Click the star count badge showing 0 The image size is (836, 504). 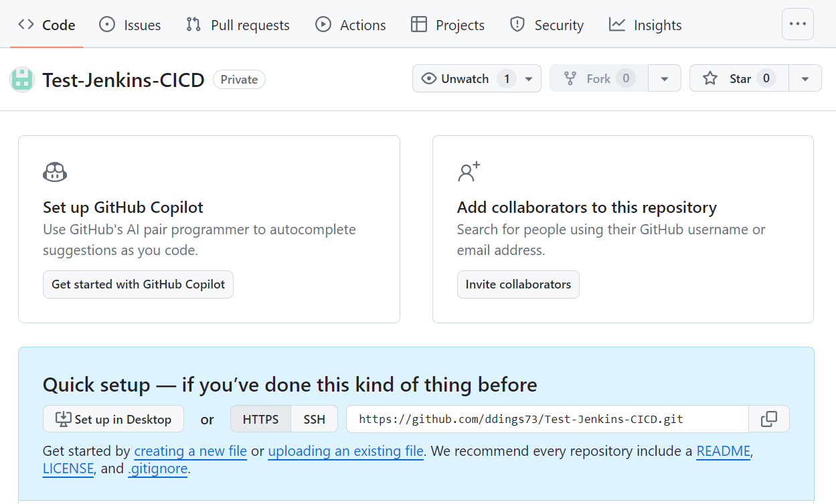coord(766,78)
